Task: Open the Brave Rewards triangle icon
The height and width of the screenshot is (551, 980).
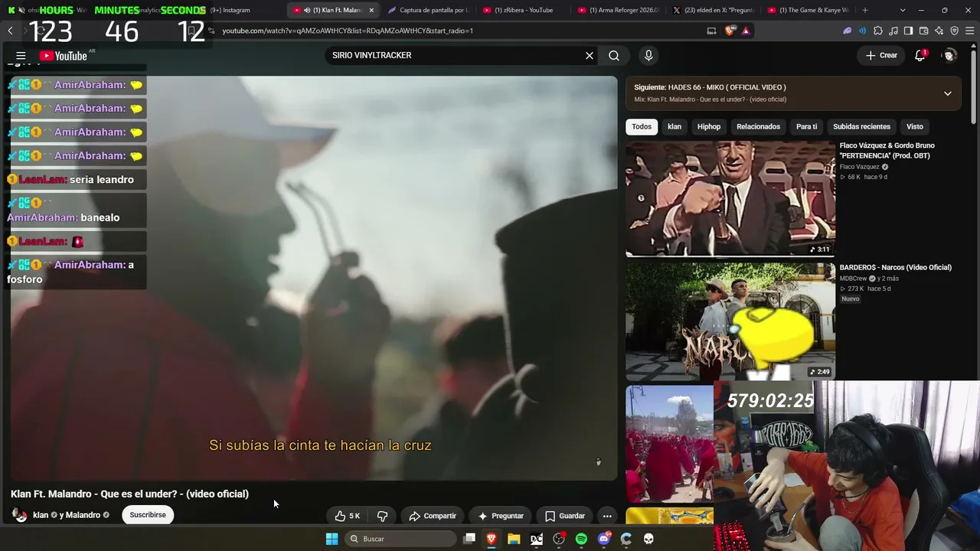Action: (x=746, y=31)
